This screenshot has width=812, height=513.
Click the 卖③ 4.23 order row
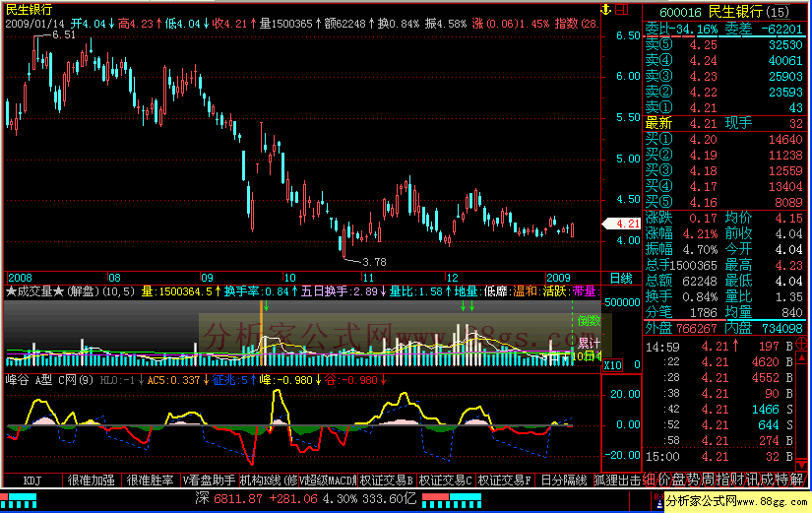point(724,76)
